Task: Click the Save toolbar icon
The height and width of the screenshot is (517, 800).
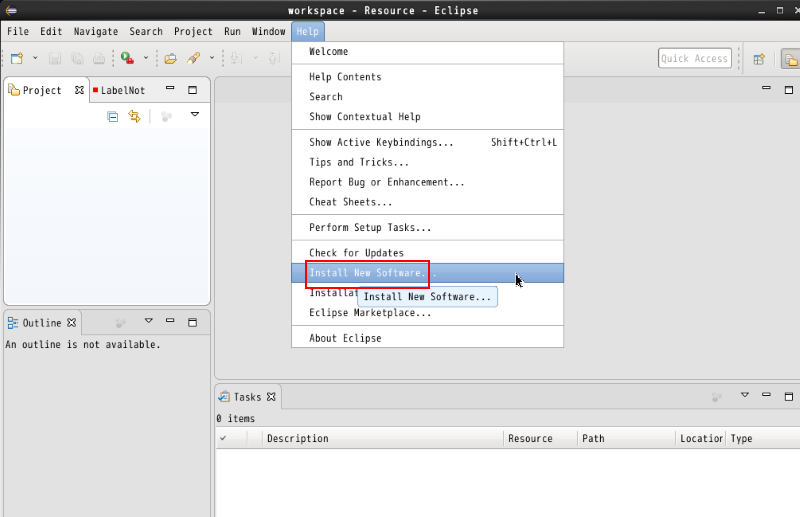Action: [x=55, y=58]
